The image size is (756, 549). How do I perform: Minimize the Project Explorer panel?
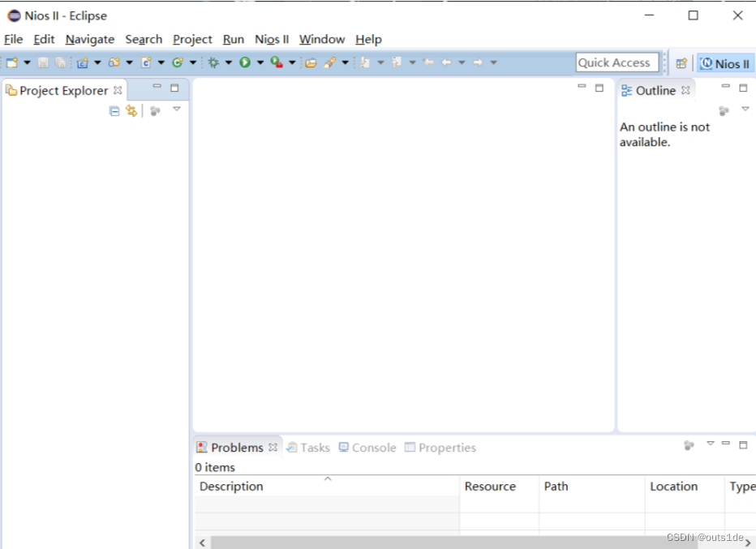157,86
